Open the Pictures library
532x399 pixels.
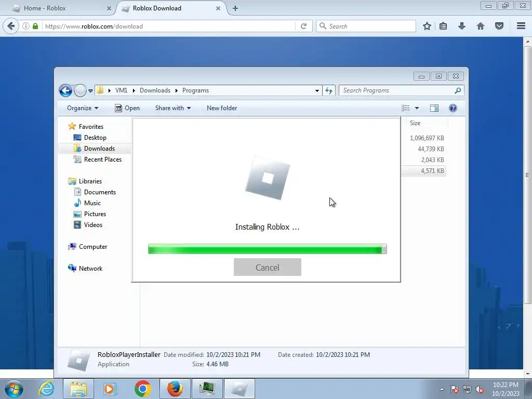(95, 214)
